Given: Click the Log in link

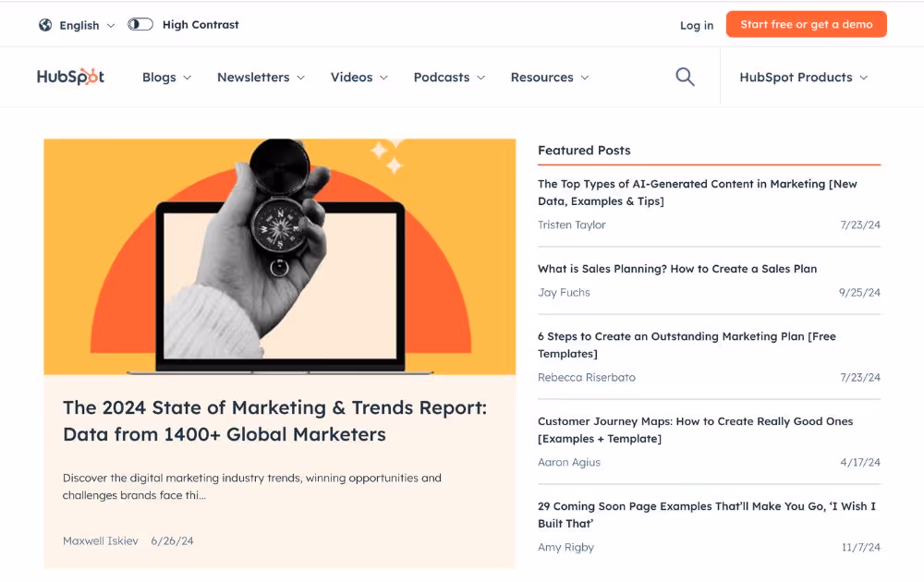Looking at the screenshot, I should 697,25.
